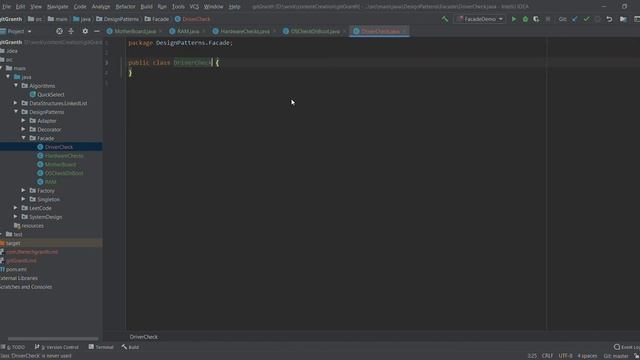640x360 pixels.
Task: Collapse the Facade folder arrow
Action: click(x=24, y=138)
